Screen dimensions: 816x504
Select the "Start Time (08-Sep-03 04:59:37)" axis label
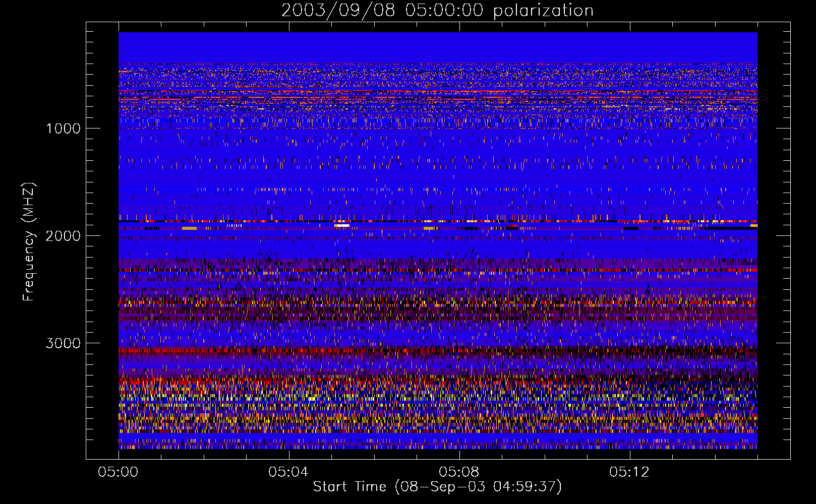pyautogui.click(x=437, y=487)
